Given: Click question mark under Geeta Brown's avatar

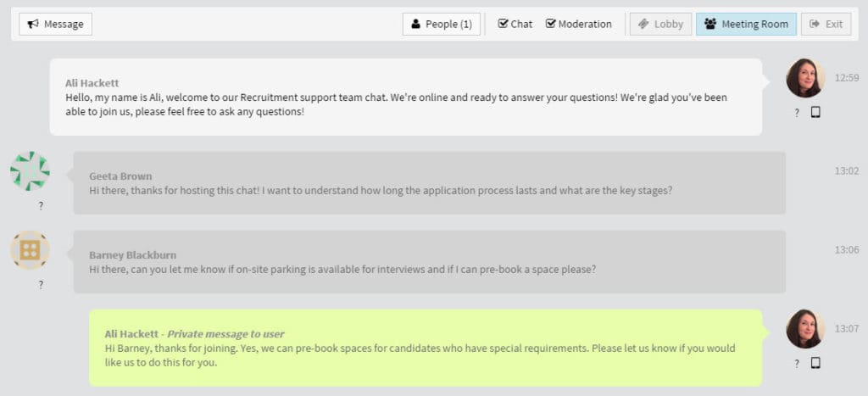Looking at the screenshot, I should pyautogui.click(x=41, y=206).
